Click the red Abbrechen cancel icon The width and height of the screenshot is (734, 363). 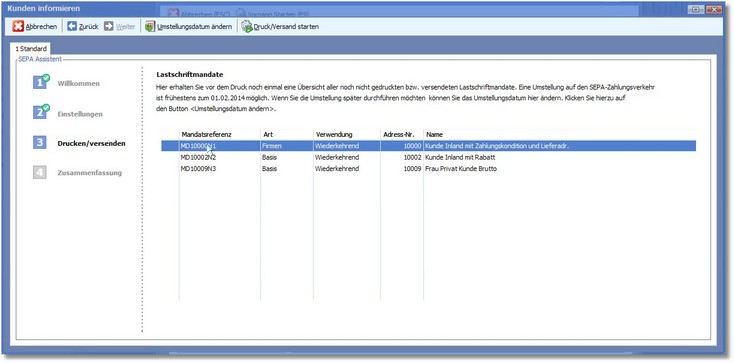pyautogui.click(x=18, y=27)
